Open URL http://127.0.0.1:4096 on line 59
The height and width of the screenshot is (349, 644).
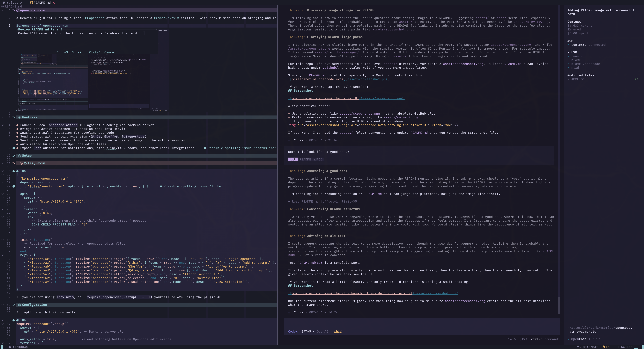point(58,332)
